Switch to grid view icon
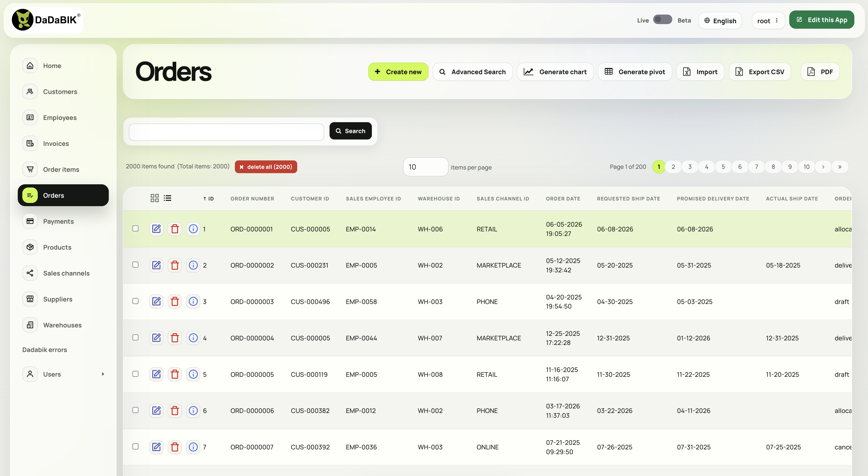Viewport: 868px width, 476px height. pos(155,198)
